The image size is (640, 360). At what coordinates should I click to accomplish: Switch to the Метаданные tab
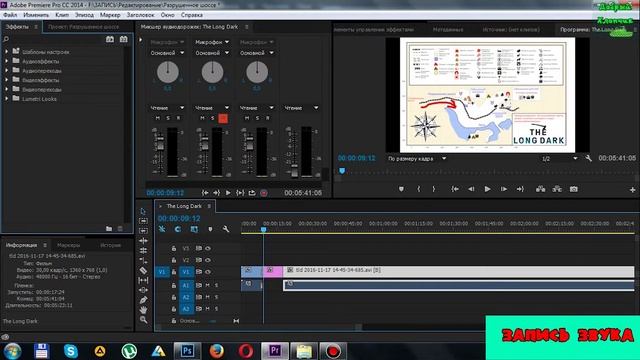448,29
